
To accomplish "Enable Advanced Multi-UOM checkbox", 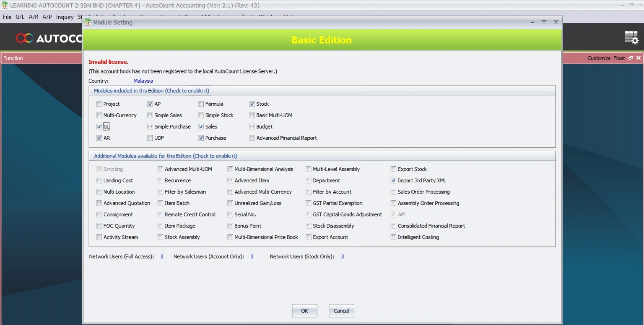I will click(x=160, y=169).
